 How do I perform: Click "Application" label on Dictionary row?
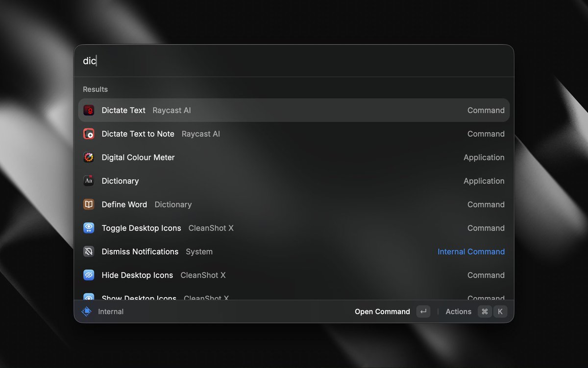(x=484, y=181)
